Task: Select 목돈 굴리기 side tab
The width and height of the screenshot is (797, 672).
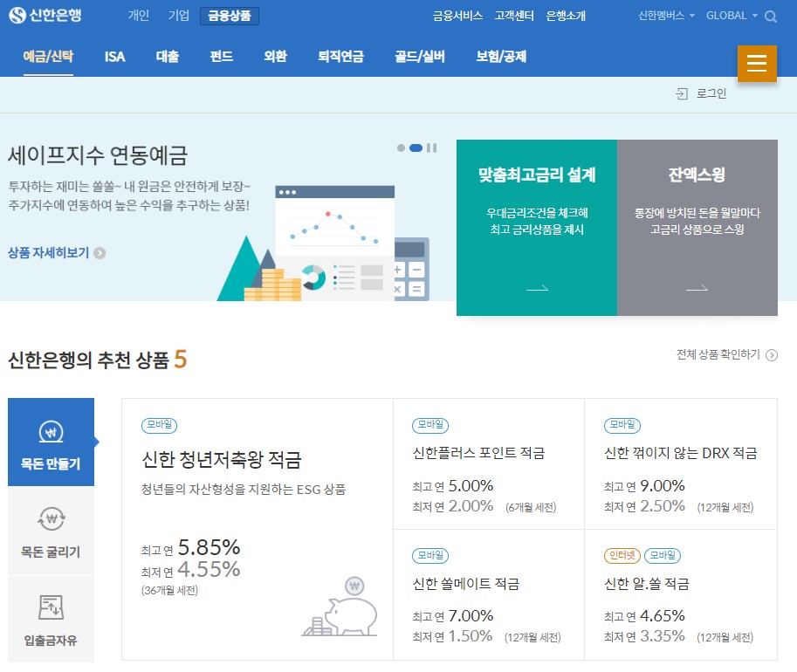Action: tap(51, 531)
